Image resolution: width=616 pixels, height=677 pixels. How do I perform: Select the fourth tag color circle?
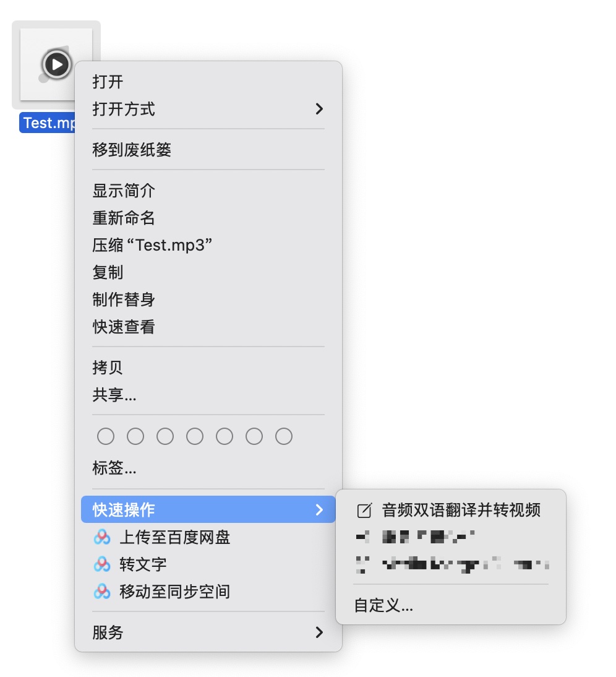(x=195, y=437)
